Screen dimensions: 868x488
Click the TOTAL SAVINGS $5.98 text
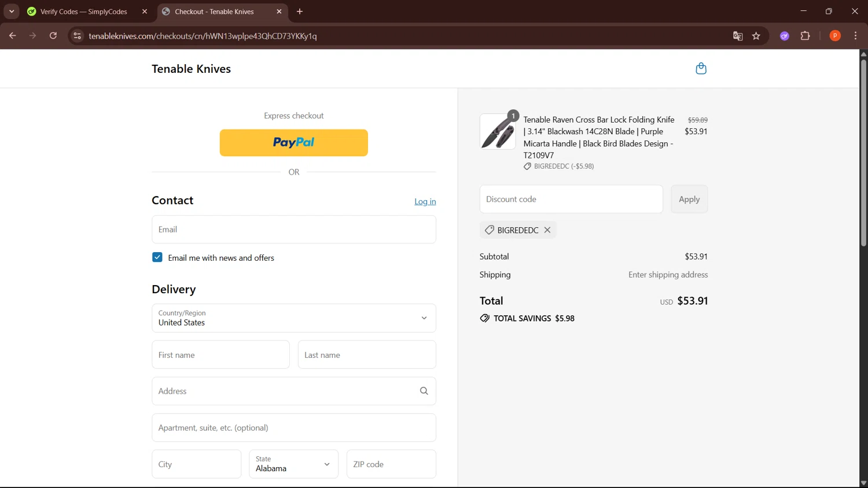click(x=527, y=319)
